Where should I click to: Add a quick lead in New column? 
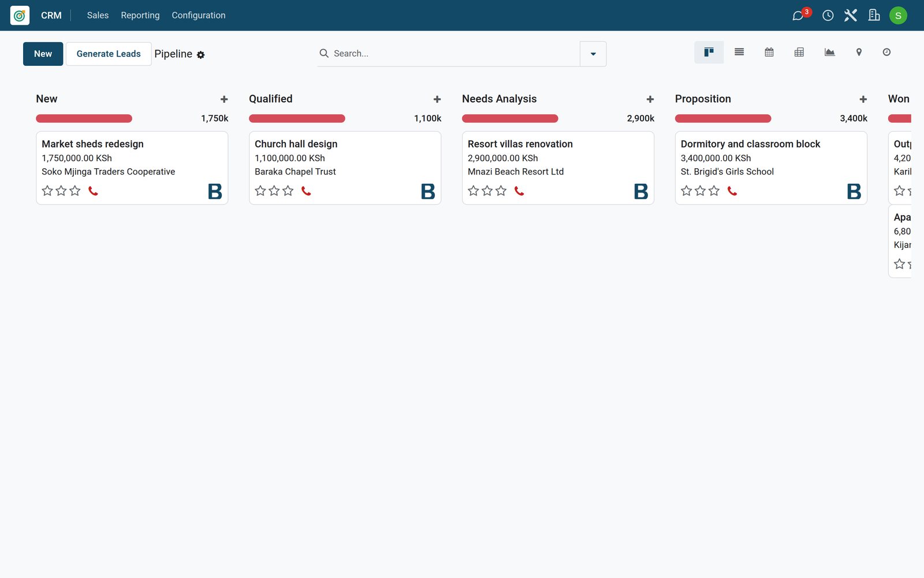tap(224, 99)
